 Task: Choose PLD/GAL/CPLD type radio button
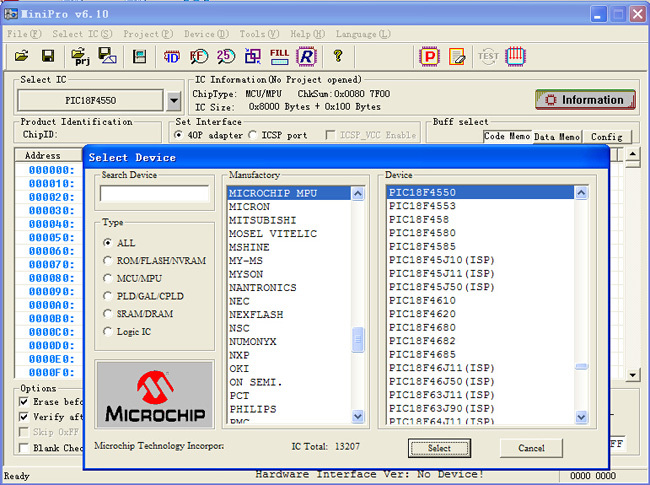click(107, 296)
